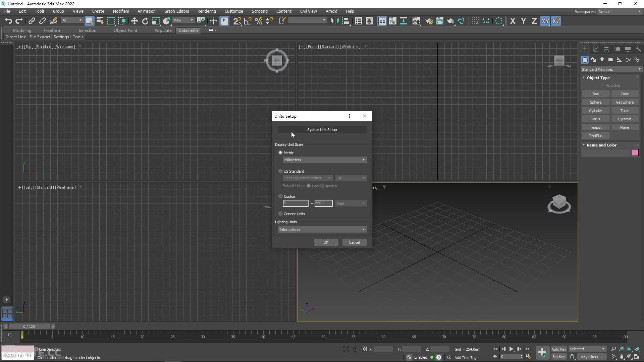The height and width of the screenshot is (362, 644).
Task: Open the Modify panel tab icon
Action: (596, 49)
